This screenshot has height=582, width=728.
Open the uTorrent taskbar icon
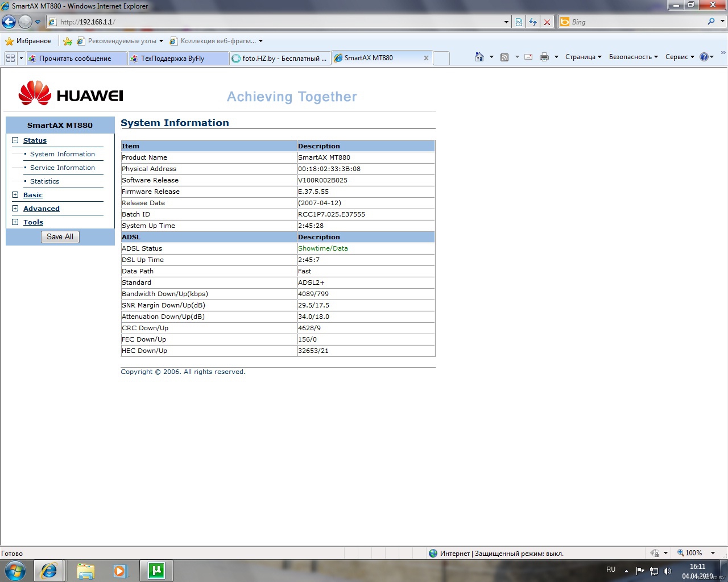click(156, 571)
